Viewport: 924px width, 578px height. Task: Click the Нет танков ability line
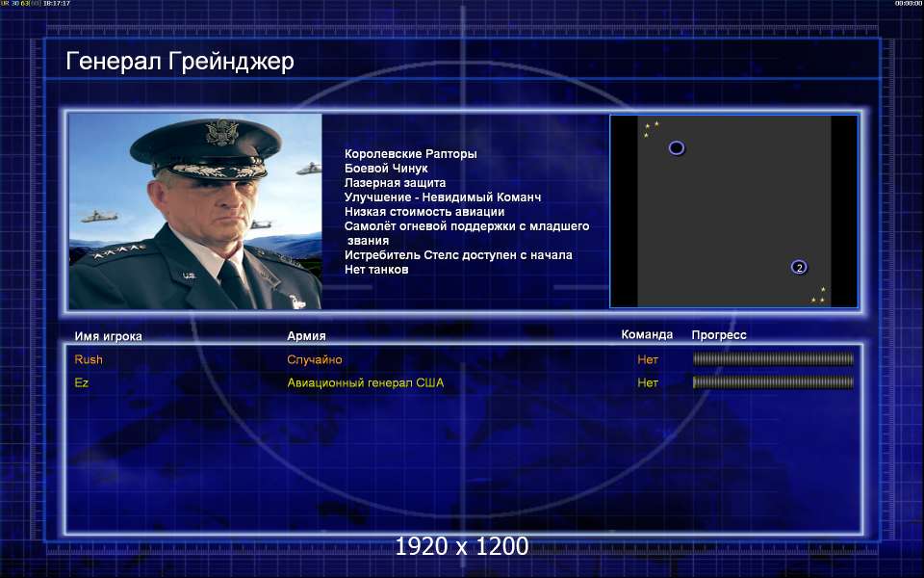376,270
